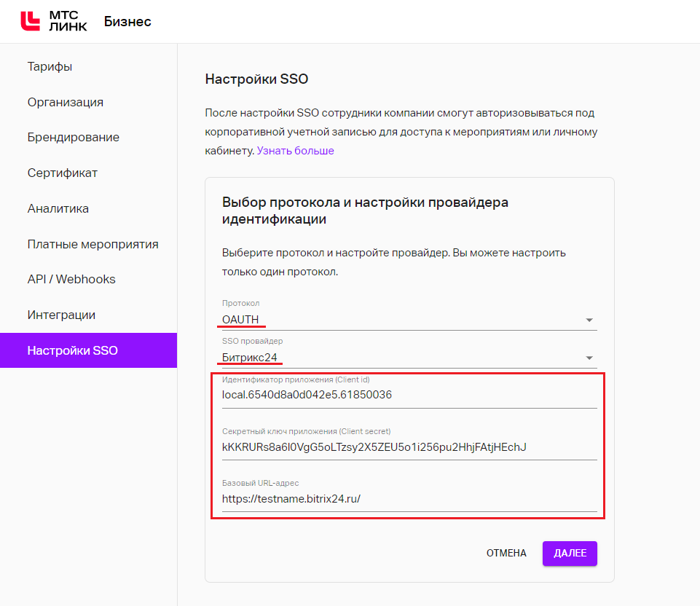
Task: Click the МТС Линк logo icon
Action: click(31, 21)
